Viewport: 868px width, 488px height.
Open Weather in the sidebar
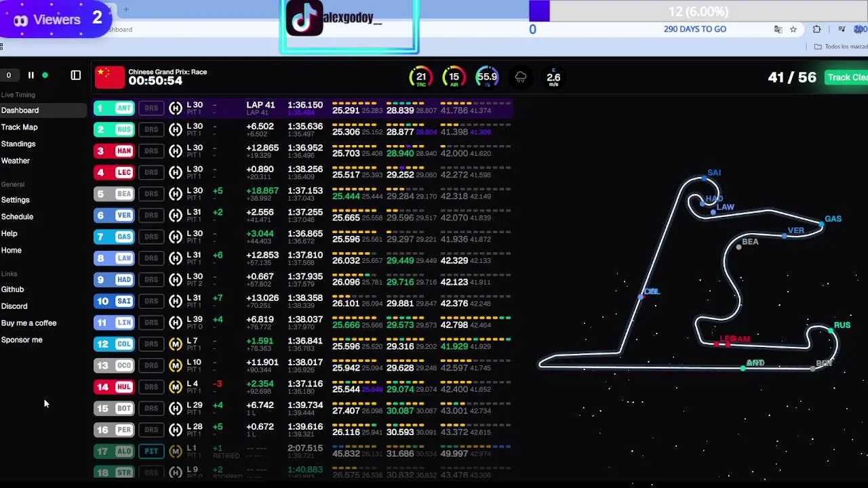[x=16, y=161]
